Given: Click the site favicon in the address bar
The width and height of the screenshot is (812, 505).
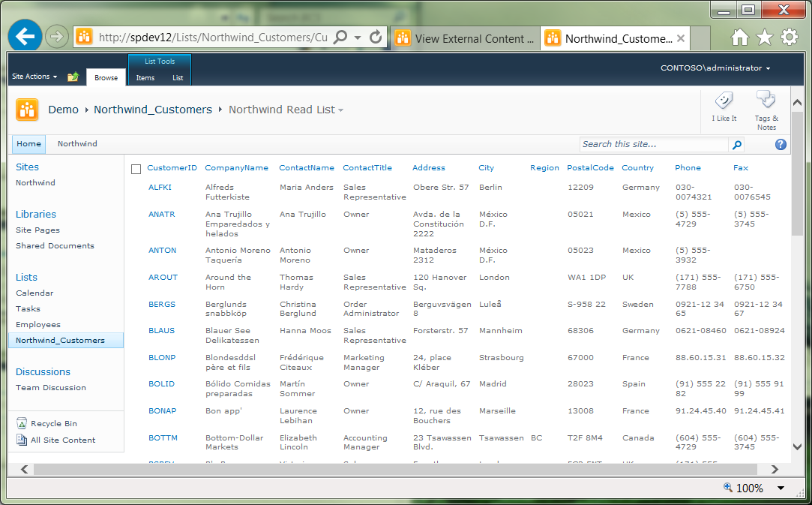Looking at the screenshot, I should [x=84, y=37].
